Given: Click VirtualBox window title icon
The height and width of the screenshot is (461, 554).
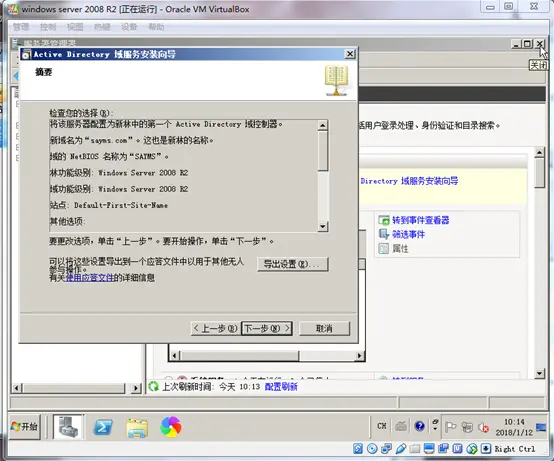Looking at the screenshot, I should [x=13, y=8].
